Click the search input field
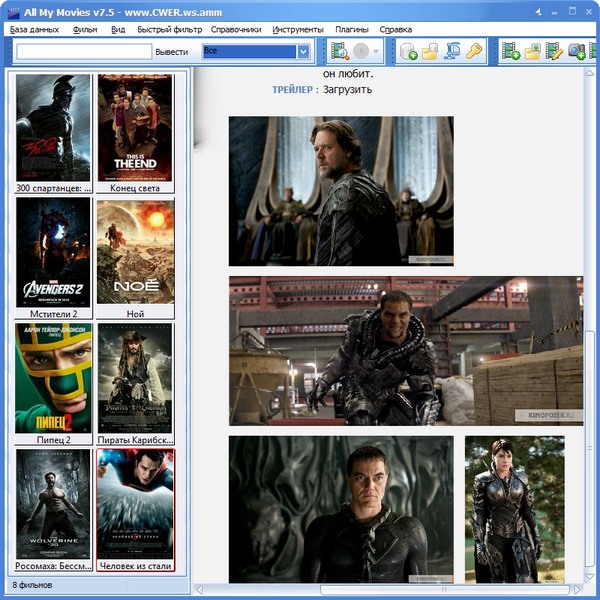Viewport: 600px width, 600px height. (83, 52)
